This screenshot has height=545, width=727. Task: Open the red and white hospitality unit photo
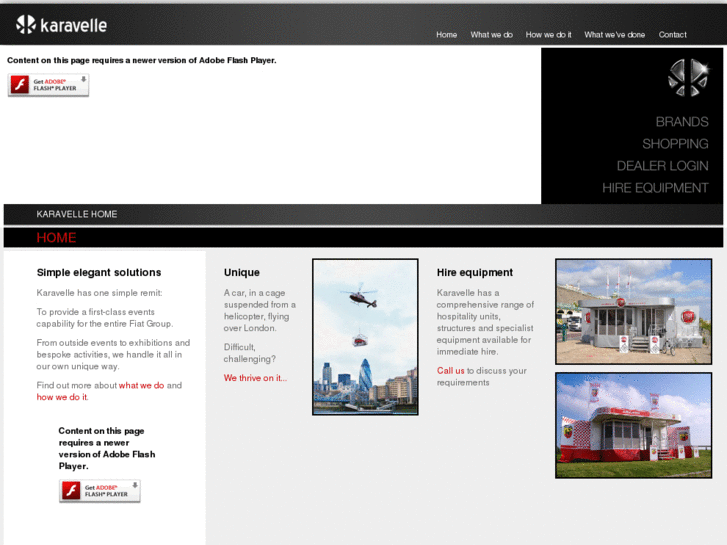(x=633, y=425)
